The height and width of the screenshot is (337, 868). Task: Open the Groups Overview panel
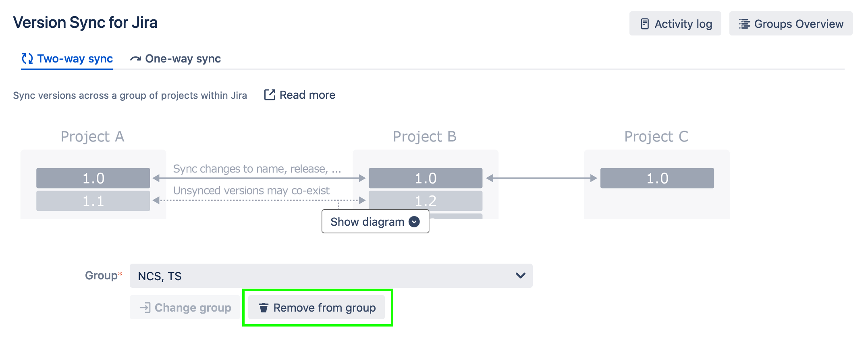click(x=791, y=24)
